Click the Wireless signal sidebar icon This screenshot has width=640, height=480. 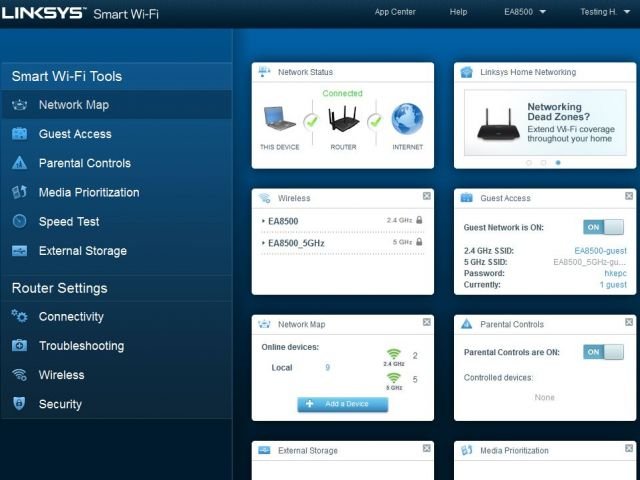pyautogui.click(x=19, y=374)
